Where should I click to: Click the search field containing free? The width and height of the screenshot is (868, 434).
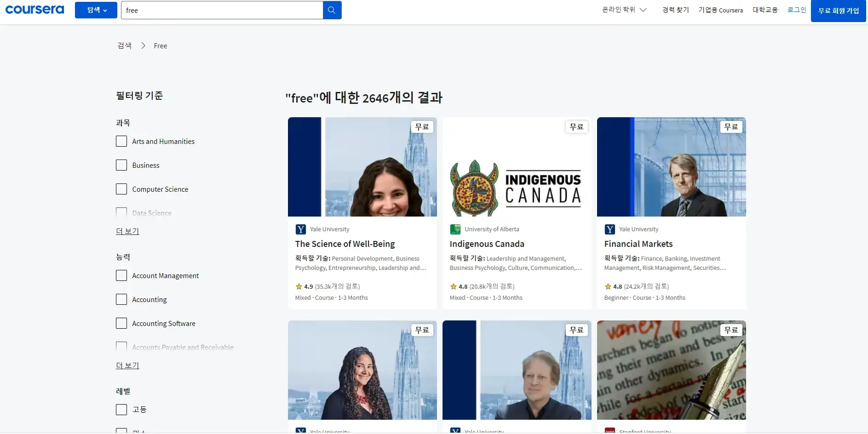(222, 10)
